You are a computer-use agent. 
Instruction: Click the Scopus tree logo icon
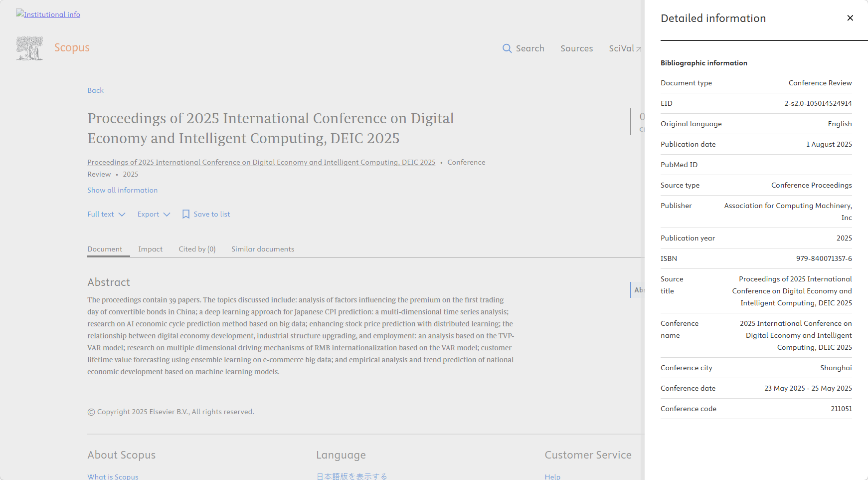29,48
